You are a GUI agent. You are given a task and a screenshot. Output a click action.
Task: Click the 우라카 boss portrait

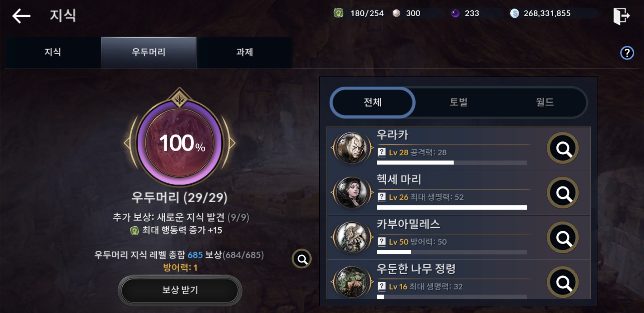pos(352,148)
